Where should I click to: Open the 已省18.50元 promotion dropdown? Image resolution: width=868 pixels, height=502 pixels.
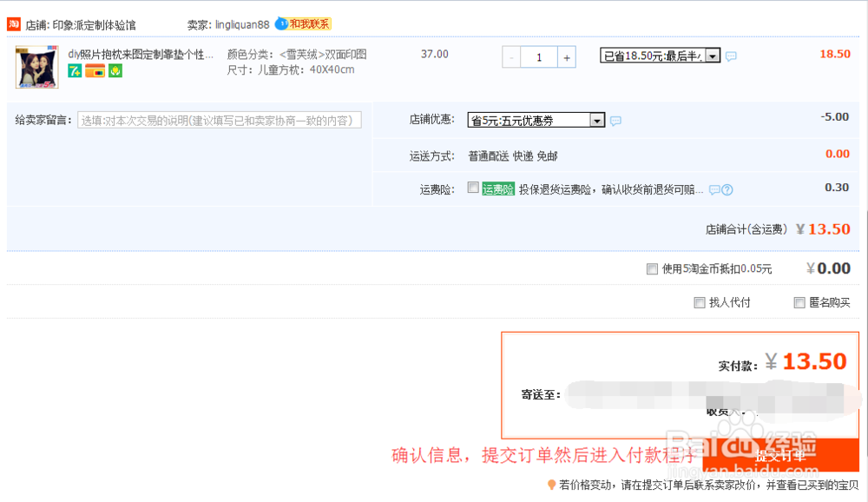(x=713, y=55)
